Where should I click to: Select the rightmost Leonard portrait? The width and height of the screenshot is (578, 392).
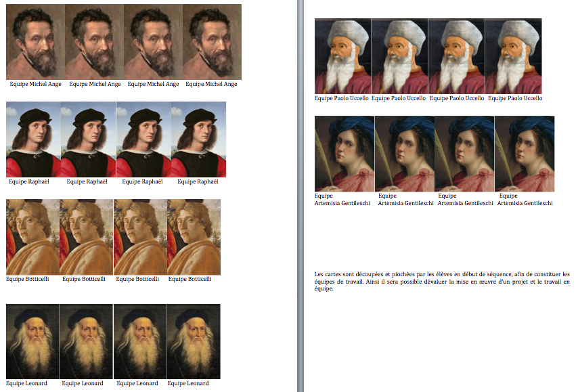tap(194, 341)
